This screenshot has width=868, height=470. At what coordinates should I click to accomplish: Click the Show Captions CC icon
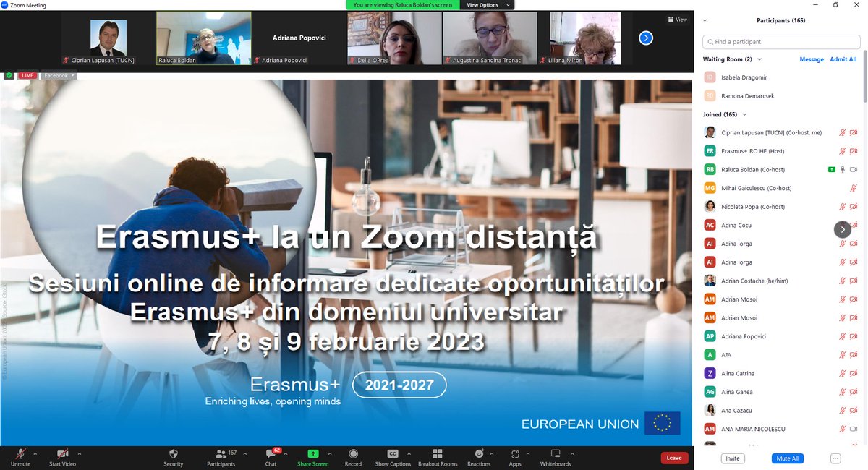coord(393,453)
